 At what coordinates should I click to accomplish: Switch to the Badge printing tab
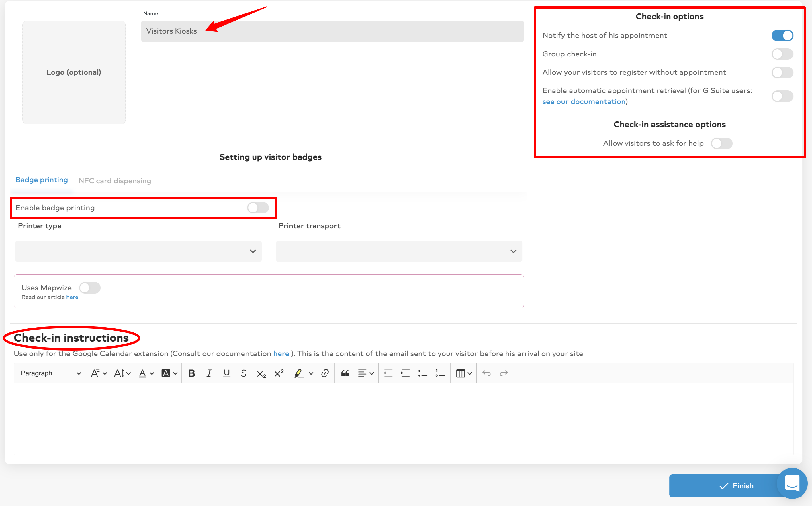42,180
